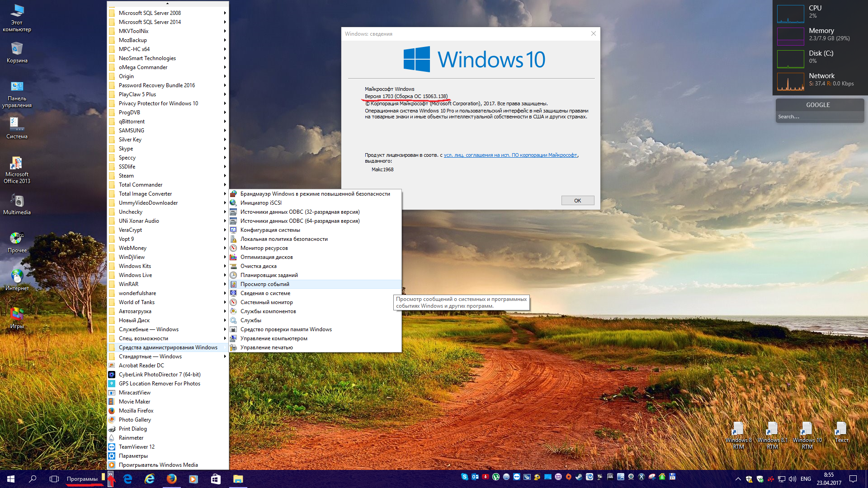Screen dimensions: 868x488
Task: Expand Служебные — Windows submenu
Action: 168,329
